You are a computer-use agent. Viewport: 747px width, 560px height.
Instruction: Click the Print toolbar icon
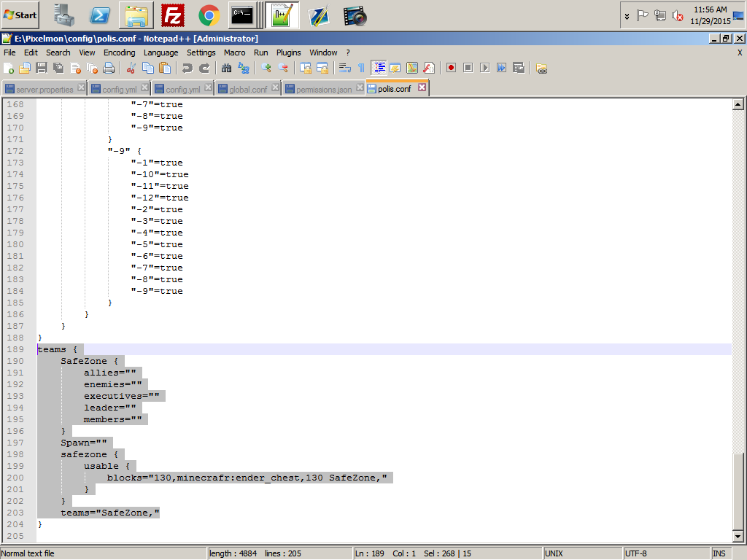tap(109, 69)
